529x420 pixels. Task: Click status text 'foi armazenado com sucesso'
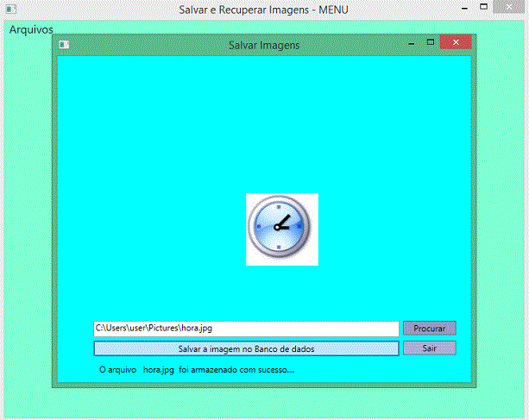(236, 370)
